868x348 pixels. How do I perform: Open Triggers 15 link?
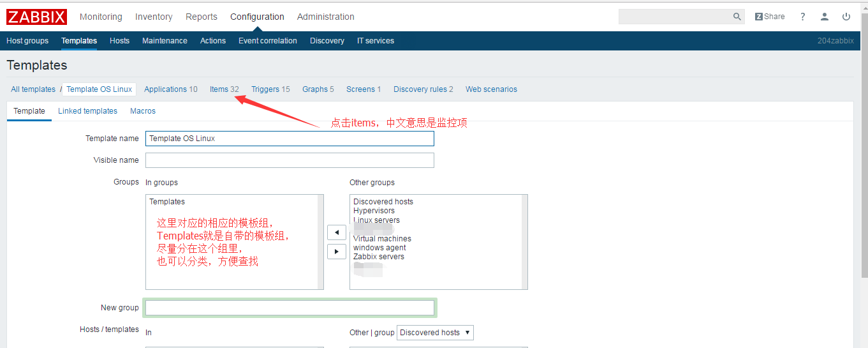click(270, 89)
